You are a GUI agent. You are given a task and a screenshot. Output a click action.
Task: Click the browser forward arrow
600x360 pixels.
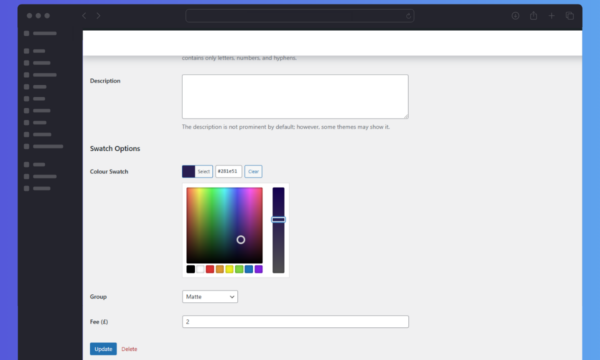(98, 16)
